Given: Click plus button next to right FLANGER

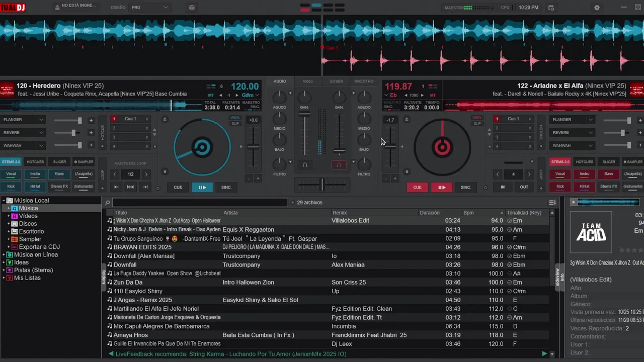Looking at the screenshot, I should coord(640,120).
